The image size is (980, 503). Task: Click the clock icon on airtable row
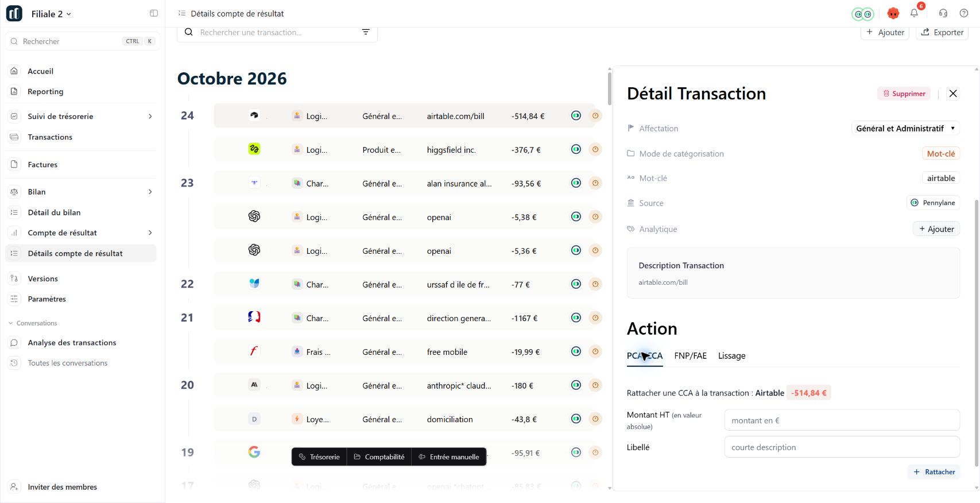point(595,115)
